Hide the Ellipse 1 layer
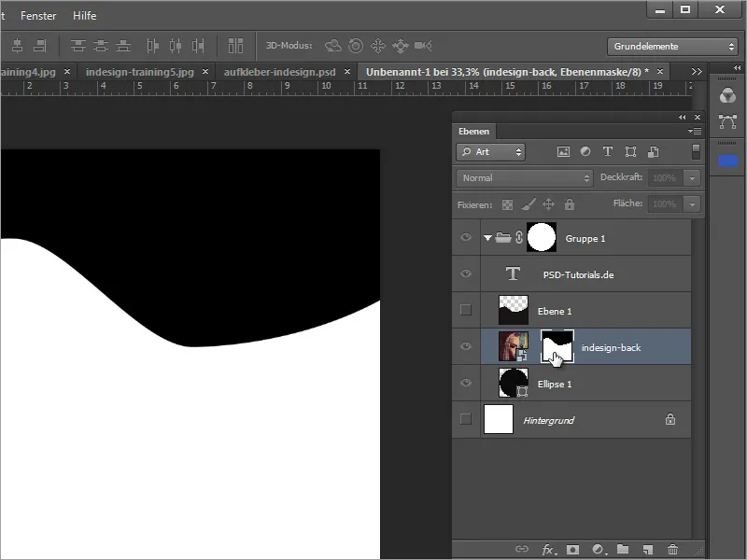 point(466,383)
